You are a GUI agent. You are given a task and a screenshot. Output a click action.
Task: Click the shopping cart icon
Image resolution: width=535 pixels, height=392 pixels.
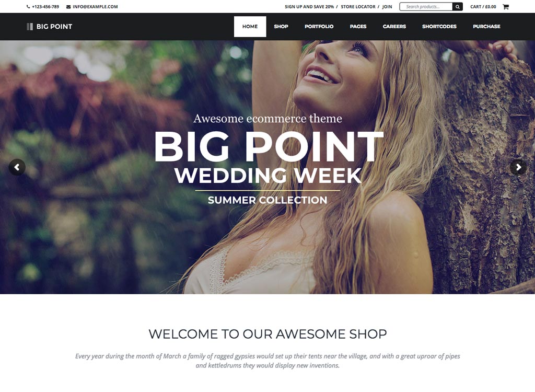506,6
